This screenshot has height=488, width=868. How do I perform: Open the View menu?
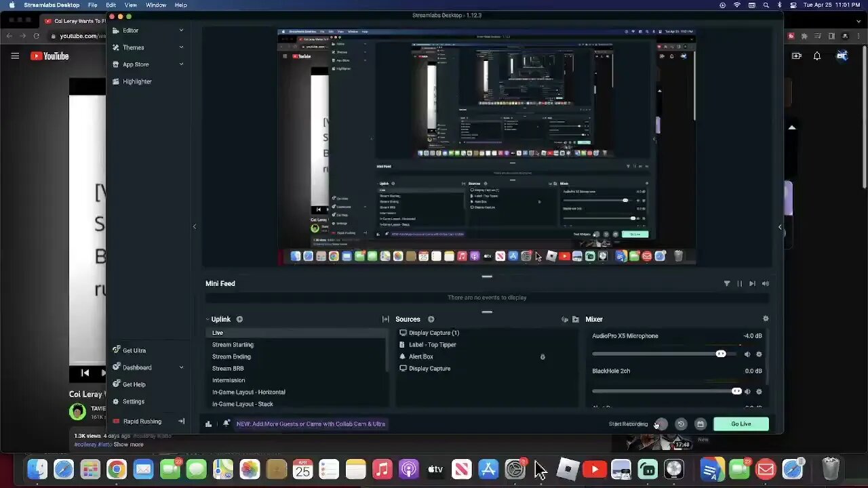[131, 5]
